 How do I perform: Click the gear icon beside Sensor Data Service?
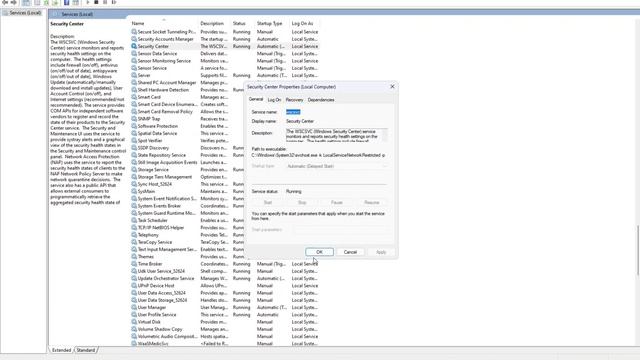134,53
